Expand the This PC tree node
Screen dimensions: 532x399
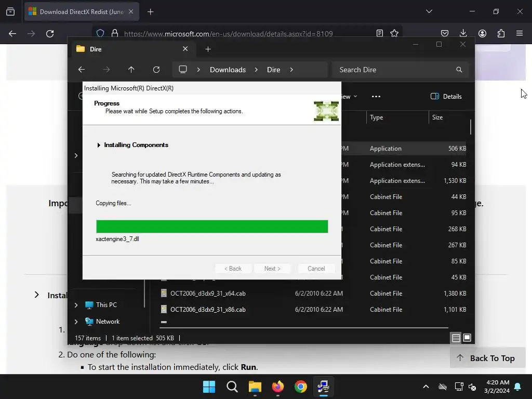(x=76, y=305)
